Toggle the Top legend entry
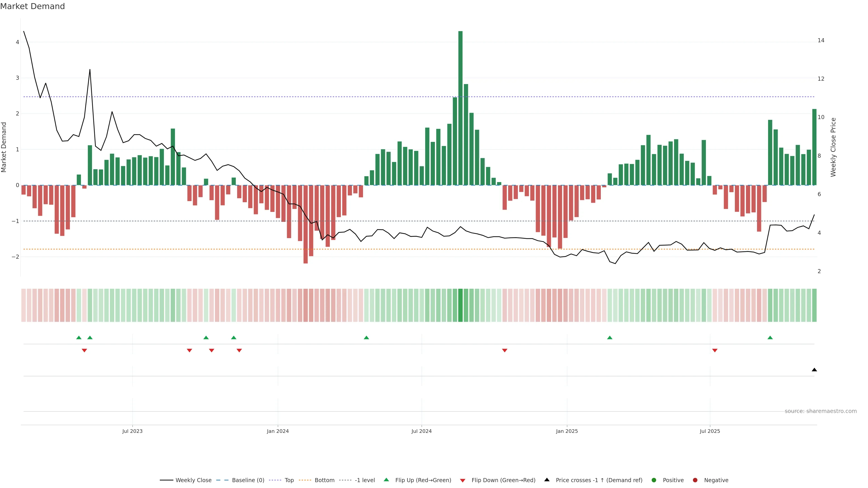 pos(289,480)
